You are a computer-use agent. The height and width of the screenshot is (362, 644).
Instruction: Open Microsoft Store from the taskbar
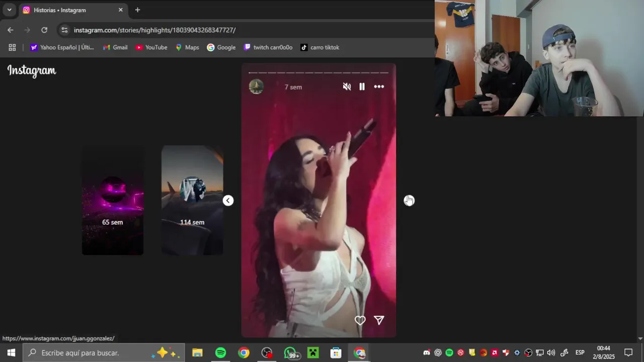tap(336, 353)
